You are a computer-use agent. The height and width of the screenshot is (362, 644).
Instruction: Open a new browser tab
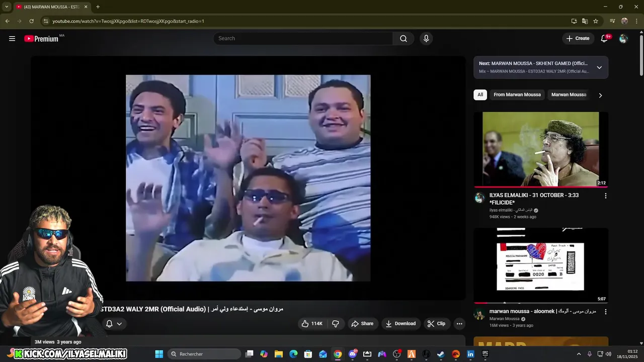pyautogui.click(x=98, y=7)
